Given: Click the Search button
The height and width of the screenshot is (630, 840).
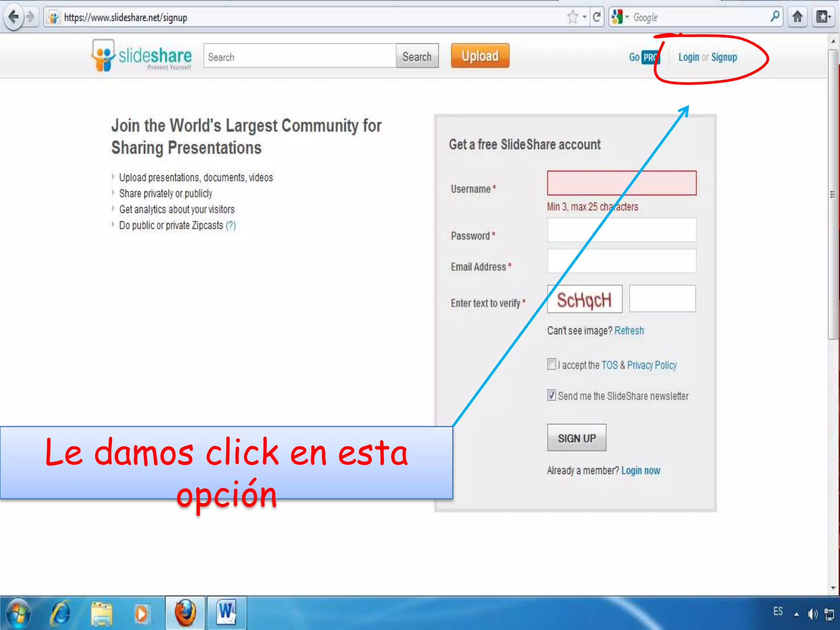Looking at the screenshot, I should tap(417, 56).
